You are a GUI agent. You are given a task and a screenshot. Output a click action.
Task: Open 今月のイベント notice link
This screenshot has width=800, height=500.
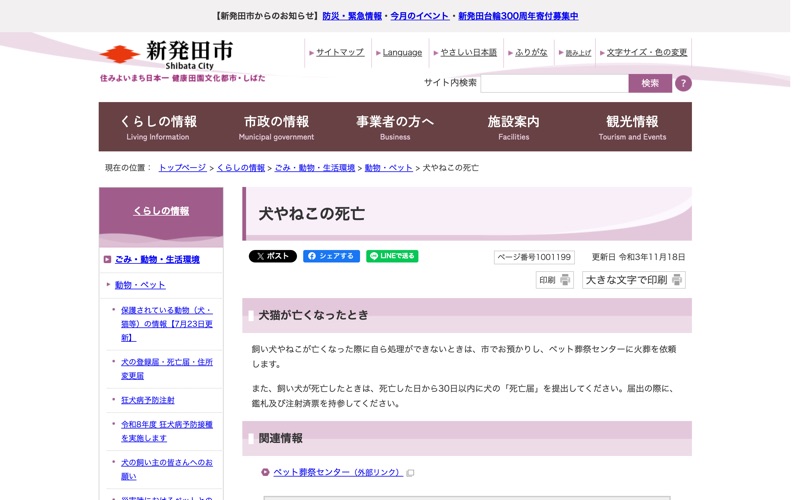(x=419, y=16)
